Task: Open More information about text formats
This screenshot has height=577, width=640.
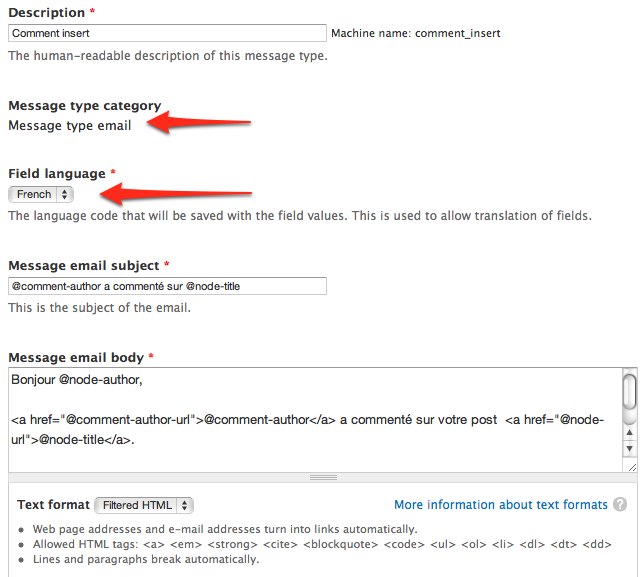Action: click(501, 505)
